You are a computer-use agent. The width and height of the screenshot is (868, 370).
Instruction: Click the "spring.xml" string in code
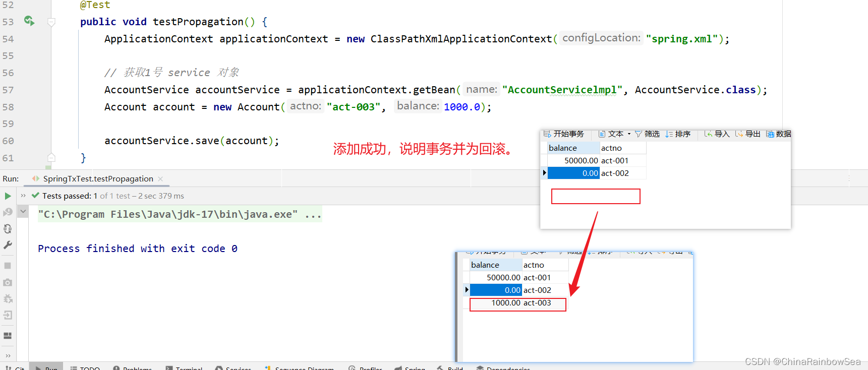coord(682,39)
